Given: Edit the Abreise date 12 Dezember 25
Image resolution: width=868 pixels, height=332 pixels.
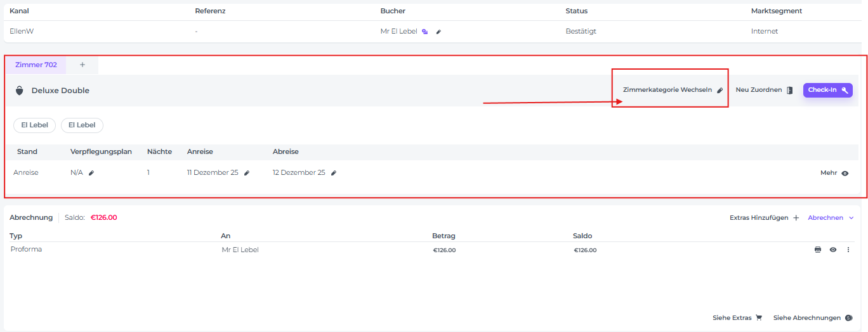Looking at the screenshot, I should click(x=334, y=173).
